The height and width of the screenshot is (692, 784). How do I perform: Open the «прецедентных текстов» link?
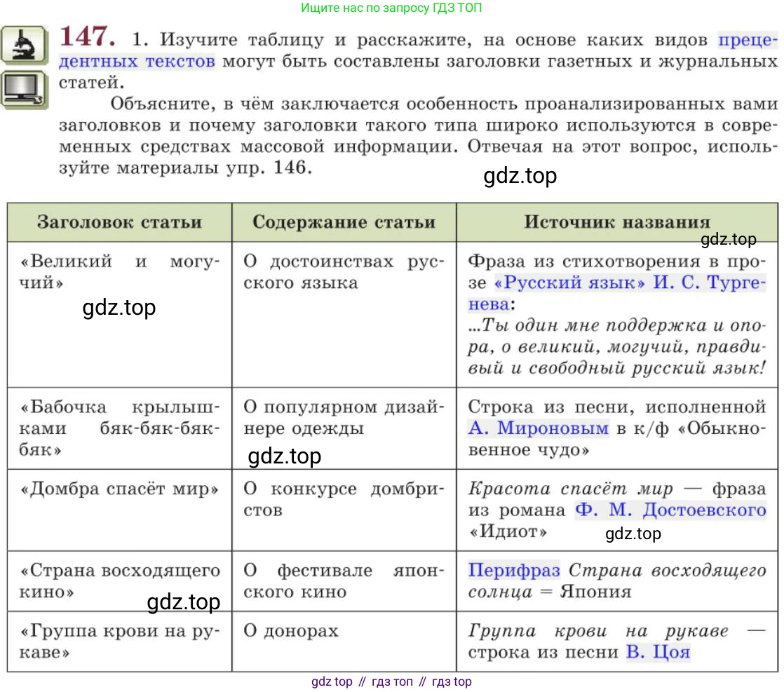pyautogui.click(x=748, y=39)
